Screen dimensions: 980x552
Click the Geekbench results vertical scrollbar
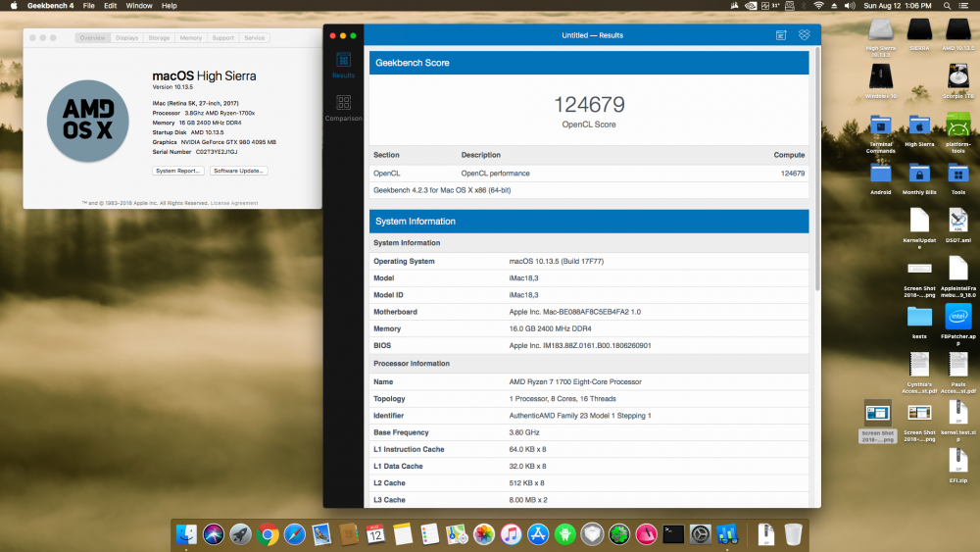(x=816, y=169)
